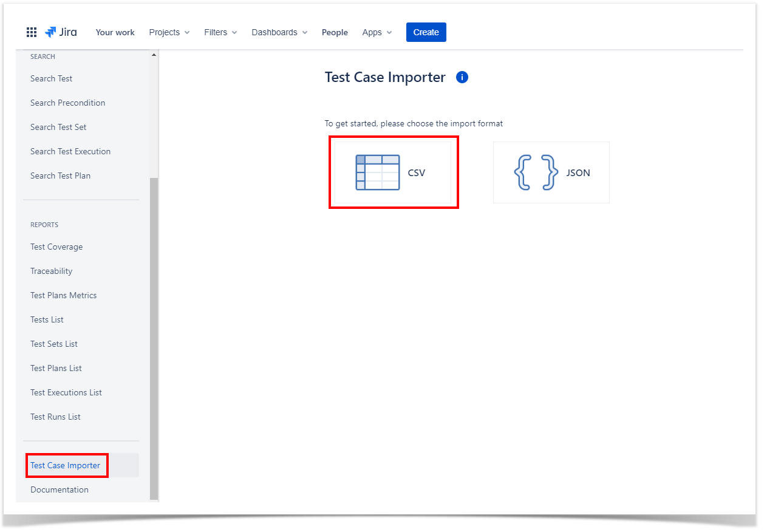This screenshot has height=532, width=764.
Task: Click the blue Create button
Action: tap(426, 32)
